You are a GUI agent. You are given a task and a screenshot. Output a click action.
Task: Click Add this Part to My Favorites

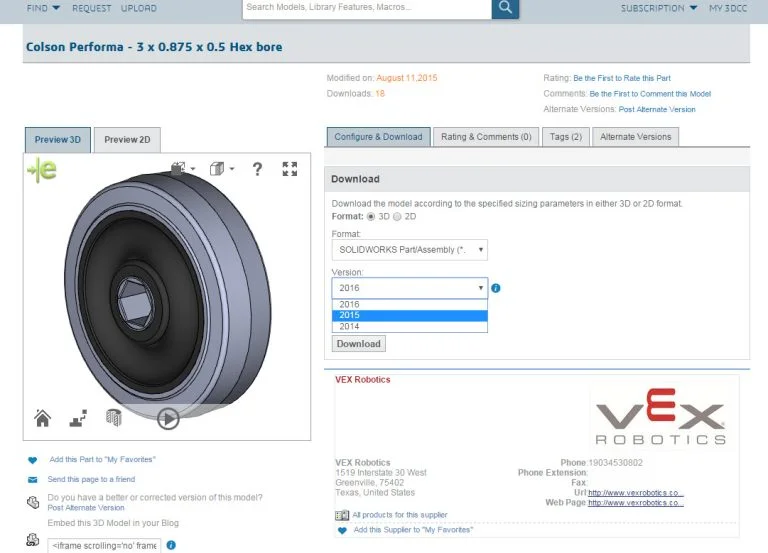(102, 459)
